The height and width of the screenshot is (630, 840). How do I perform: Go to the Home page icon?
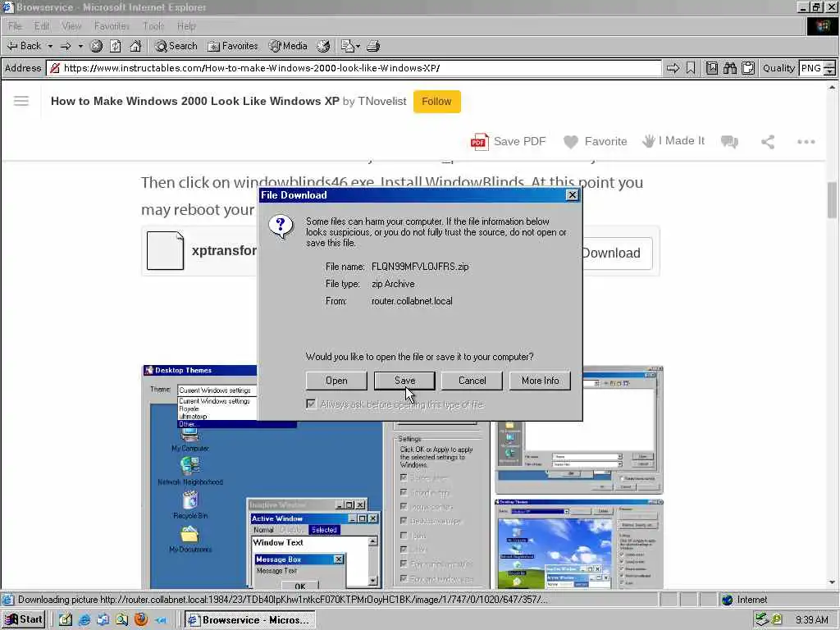click(x=135, y=46)
